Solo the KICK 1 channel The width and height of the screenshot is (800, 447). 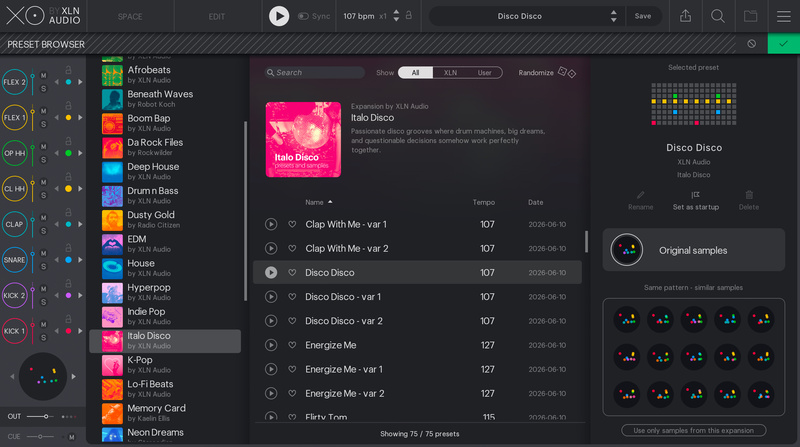[x=43, y=337]
